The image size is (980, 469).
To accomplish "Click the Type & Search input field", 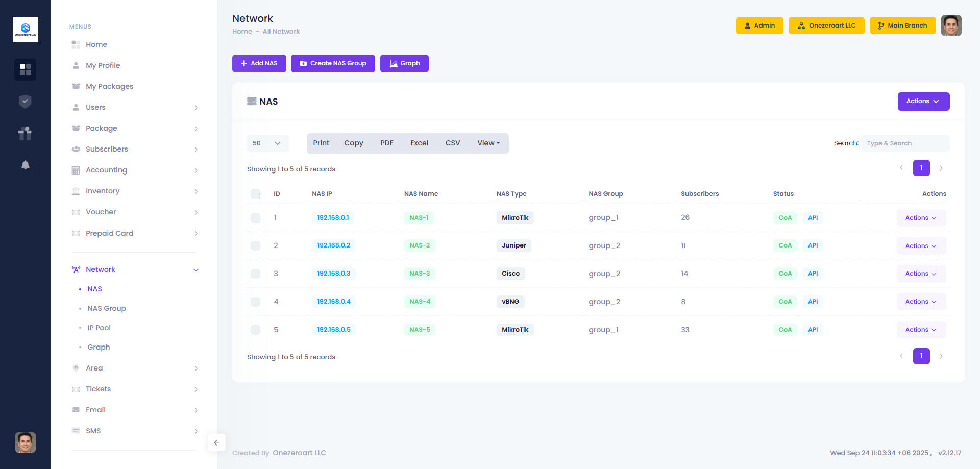I will [905, 143].
